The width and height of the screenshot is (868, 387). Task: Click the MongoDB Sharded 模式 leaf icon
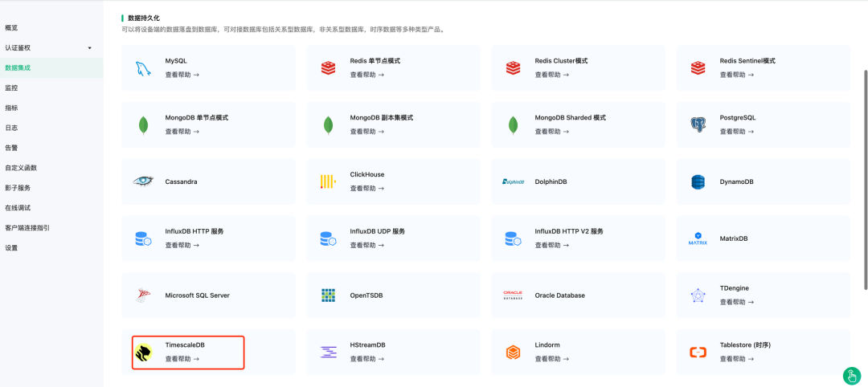[513, 125]
